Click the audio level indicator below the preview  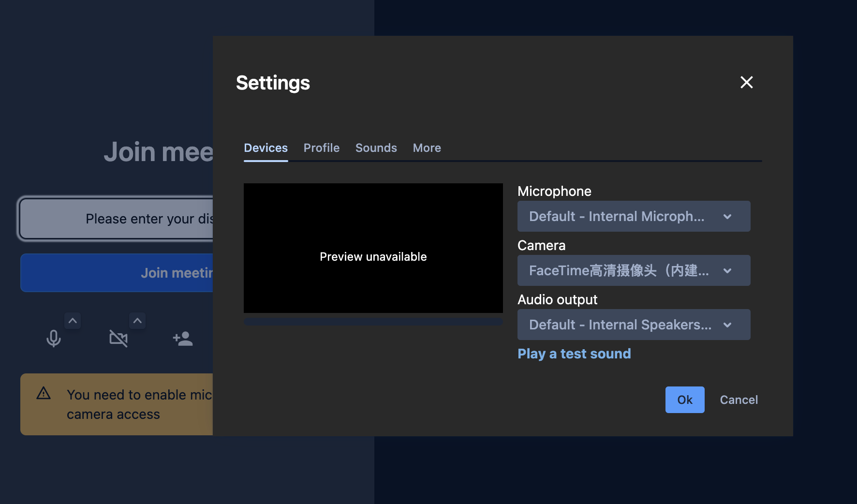373,322
